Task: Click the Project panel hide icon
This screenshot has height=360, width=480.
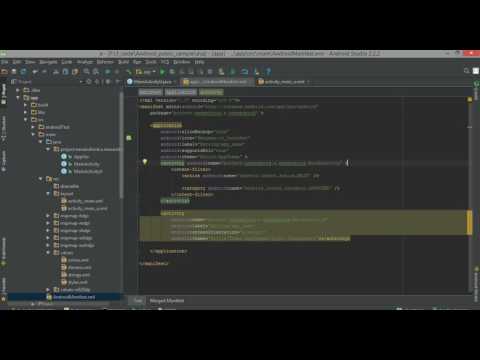Action: tap(117, 82)
